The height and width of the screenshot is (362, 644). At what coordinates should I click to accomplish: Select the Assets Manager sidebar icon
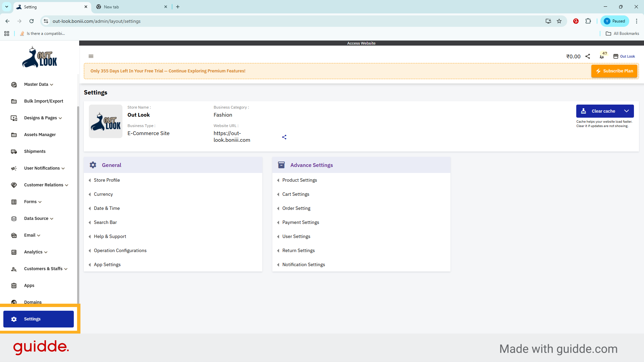pos(14,134)
